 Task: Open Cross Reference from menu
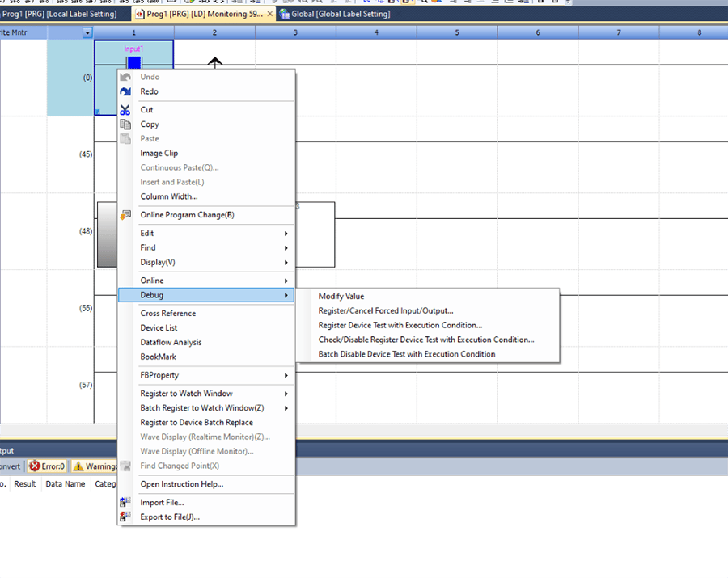point(206,314)
